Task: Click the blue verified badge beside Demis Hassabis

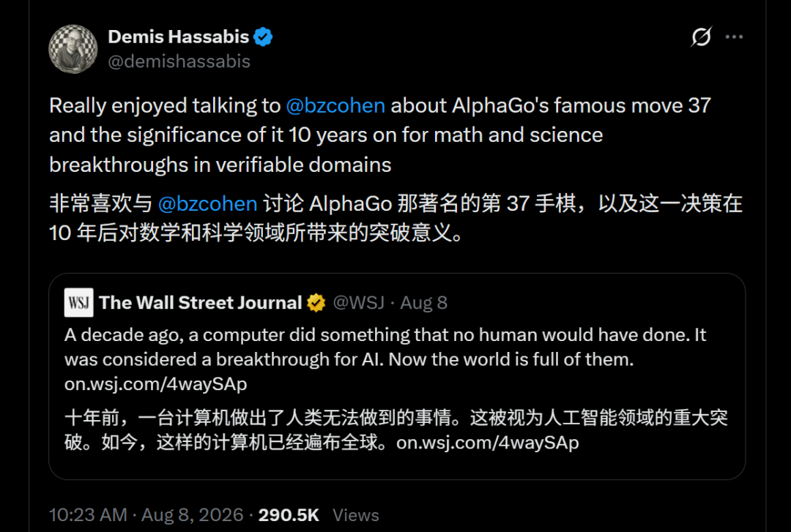Action: [263, 37]
